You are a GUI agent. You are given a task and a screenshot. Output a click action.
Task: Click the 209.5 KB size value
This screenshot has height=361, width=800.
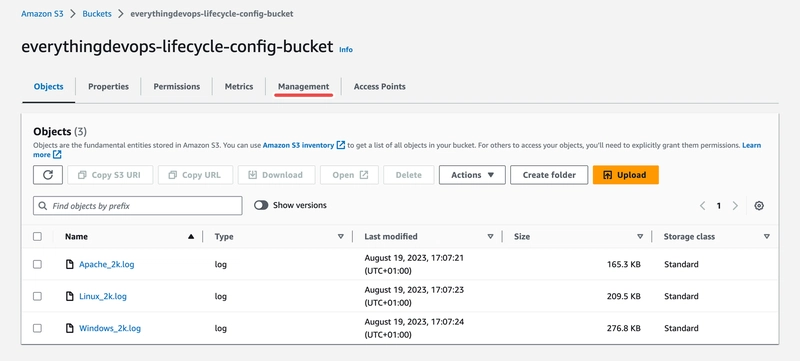(x=624, y=297)
